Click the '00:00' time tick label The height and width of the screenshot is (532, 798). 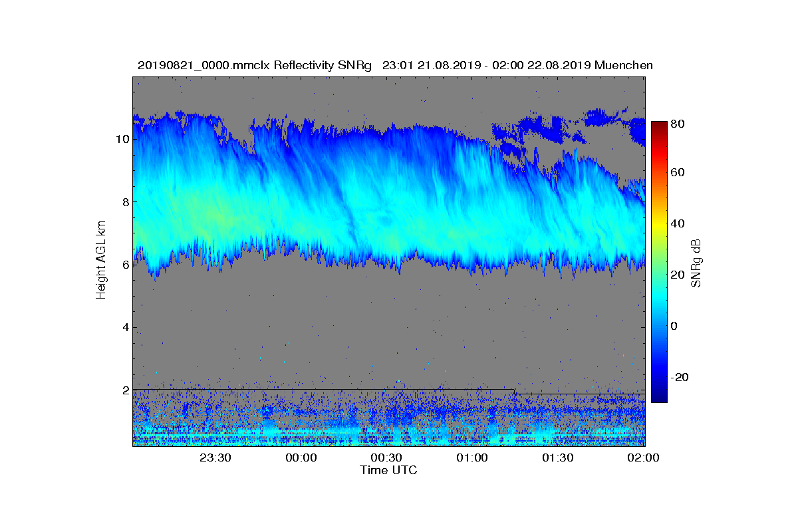pos(301,458)
